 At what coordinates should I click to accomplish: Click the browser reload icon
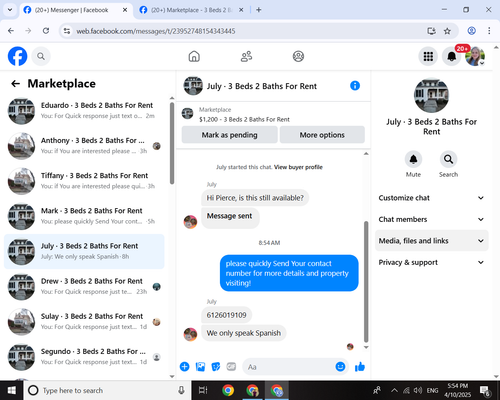46,31
